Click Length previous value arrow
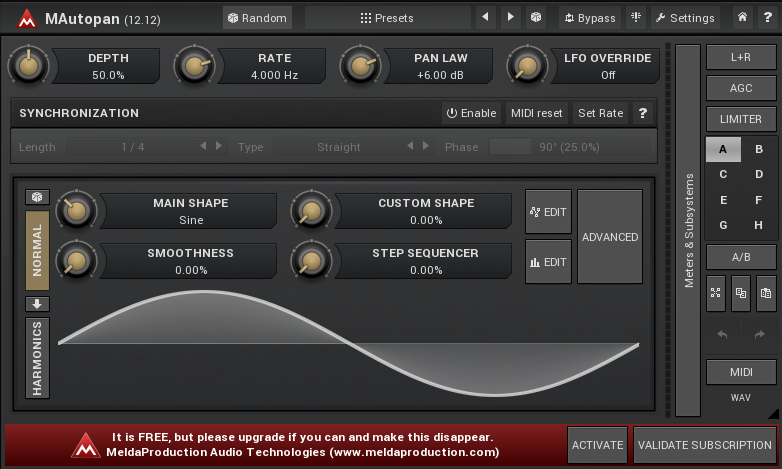Image resolution: width=782 pixels, height=469 pixels. coord(203,146)
